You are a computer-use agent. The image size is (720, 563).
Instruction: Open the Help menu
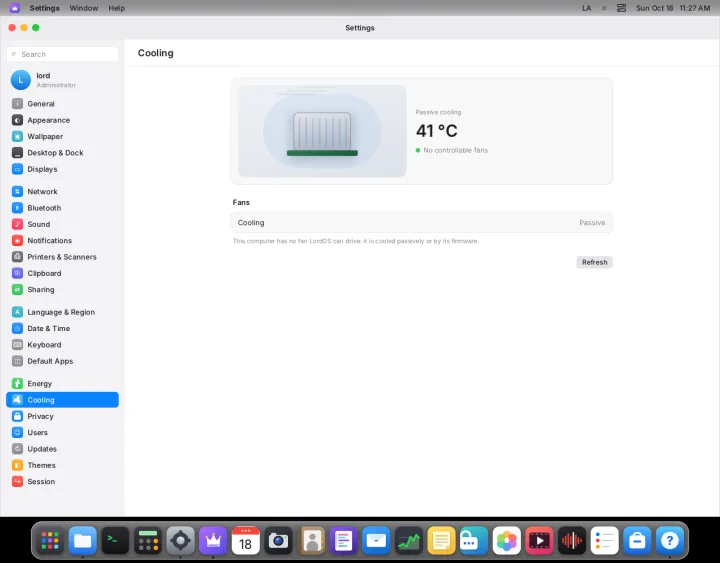coord(117,8)
